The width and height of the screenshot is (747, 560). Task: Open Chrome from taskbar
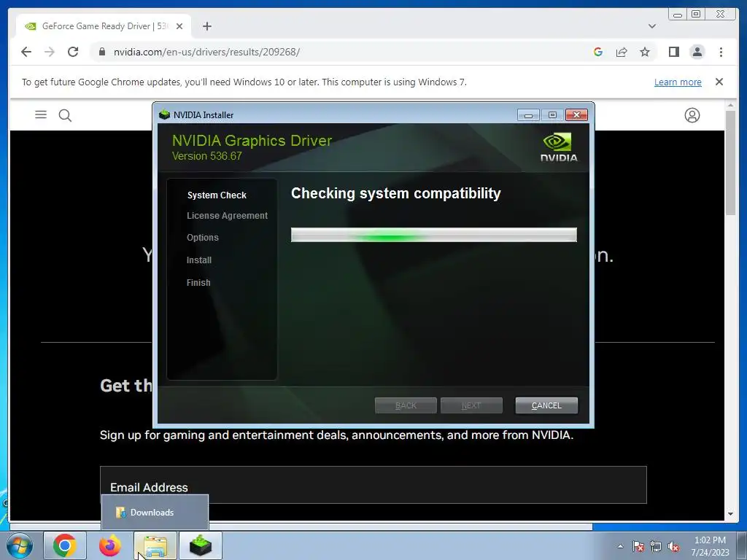[65, 545]
